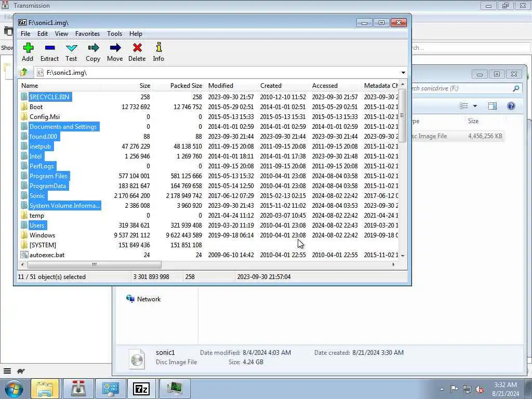Click the Action Center flag tray icon
Screen dimensions: 532x399
coord(454,389)
